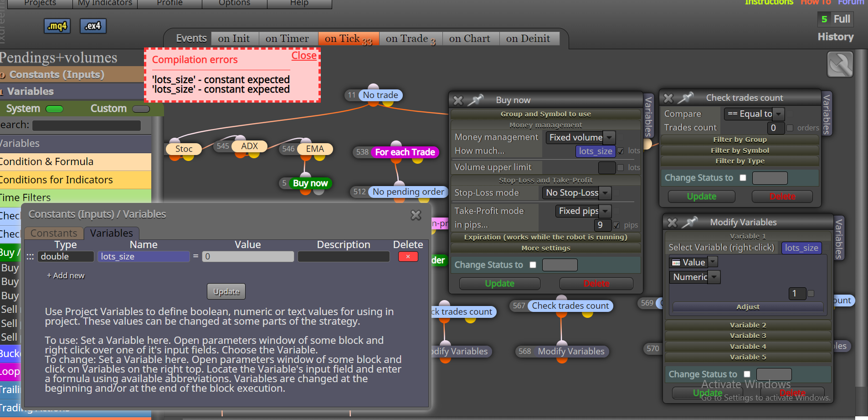Screen dimensions: 868x420
Task: Select the No pending order block 512
Action: pos(408,192)
